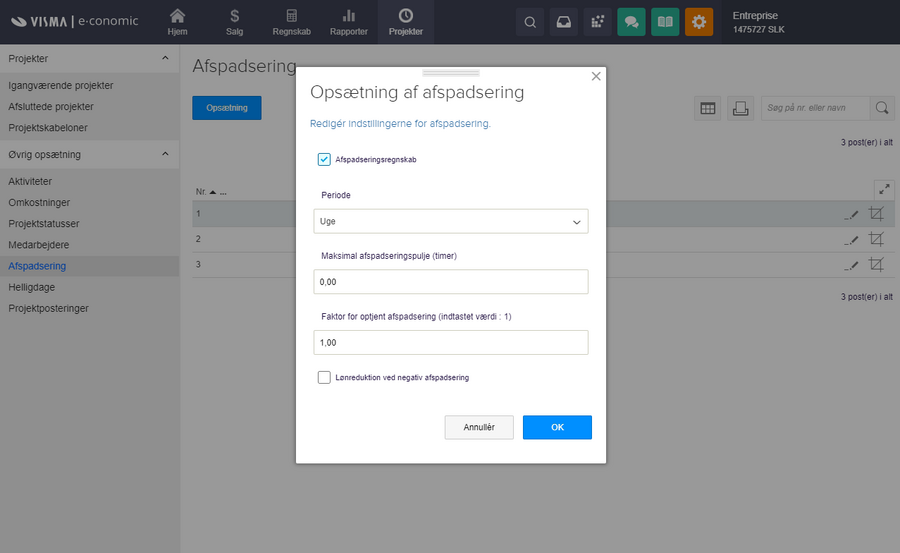Open the green book help icon
The width and height of the screenshot is (900, 553).
(x=665, y=22)
